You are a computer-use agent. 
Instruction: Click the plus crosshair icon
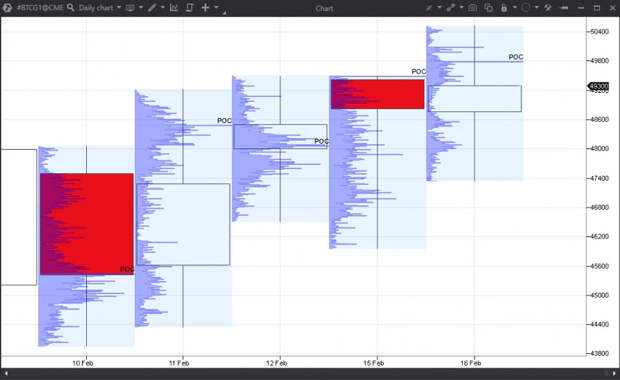[x=205, y=8]
